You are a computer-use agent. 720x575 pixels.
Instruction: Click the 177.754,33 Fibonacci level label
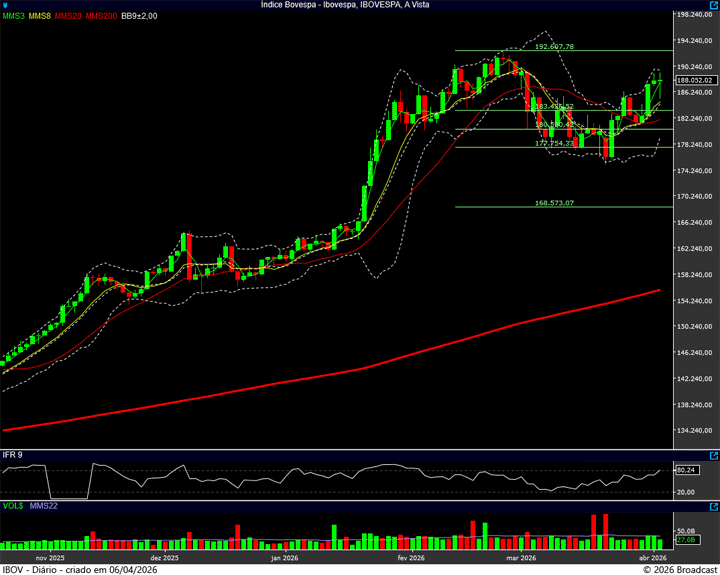coord(554,143)
